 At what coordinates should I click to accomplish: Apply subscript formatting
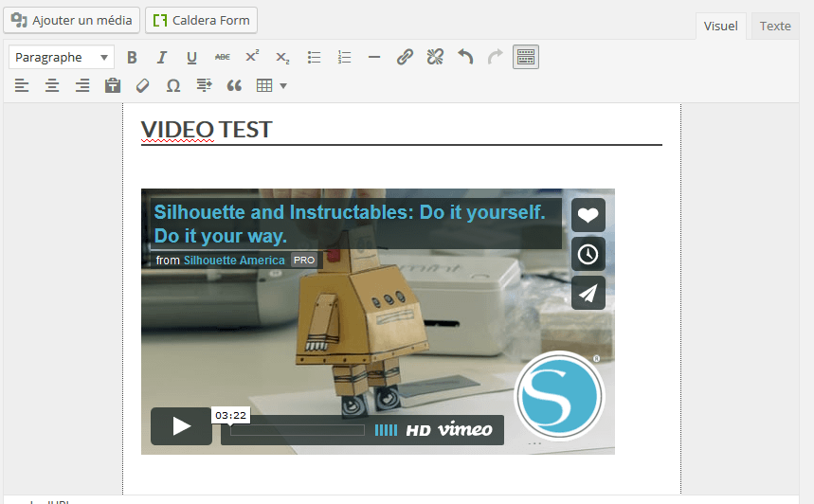282,57
